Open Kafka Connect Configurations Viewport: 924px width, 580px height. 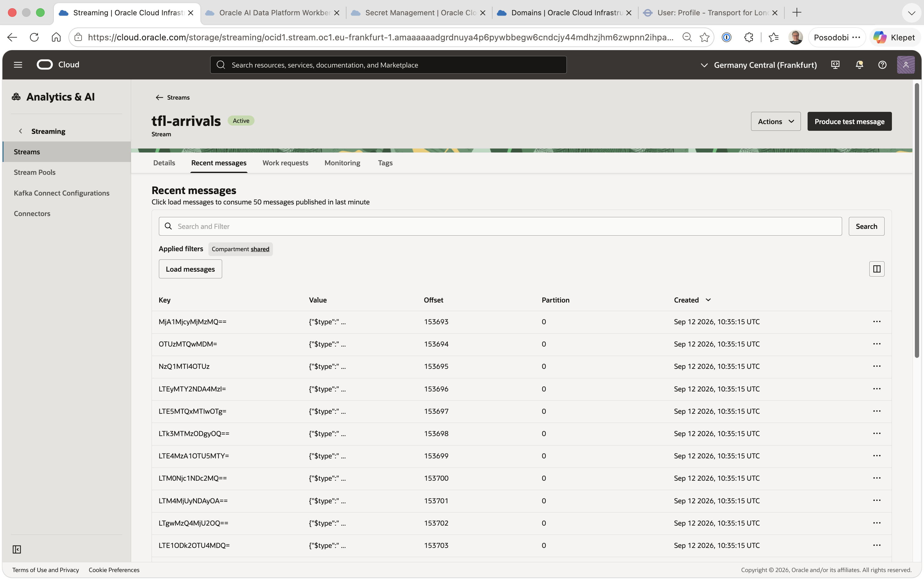61,193
